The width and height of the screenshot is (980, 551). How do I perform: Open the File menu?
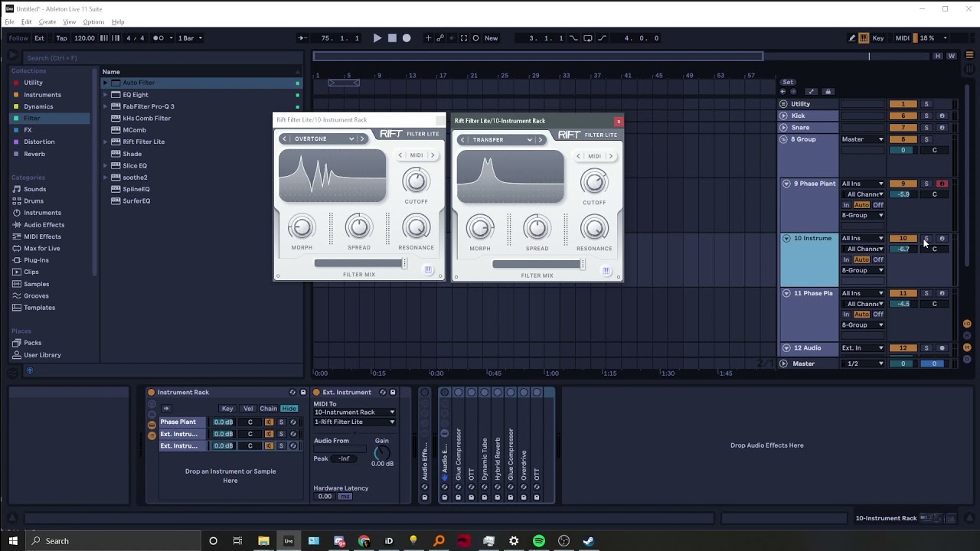9,22
